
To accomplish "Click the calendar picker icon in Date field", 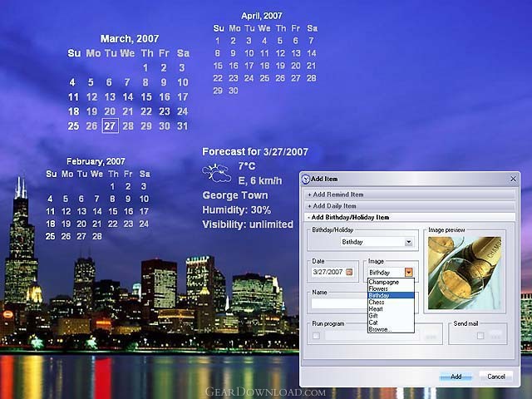I will (349, 272).
